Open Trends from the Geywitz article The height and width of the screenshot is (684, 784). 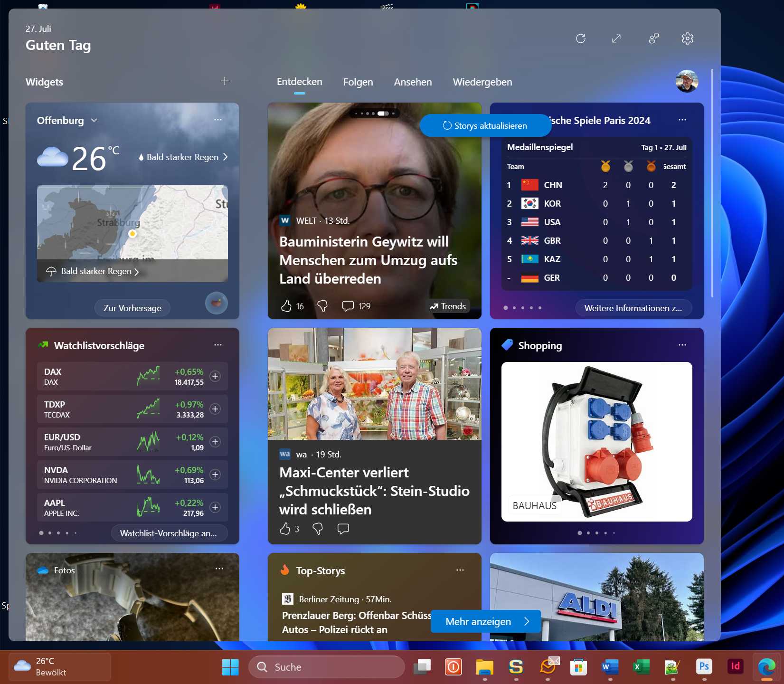(x=447, y=306)
